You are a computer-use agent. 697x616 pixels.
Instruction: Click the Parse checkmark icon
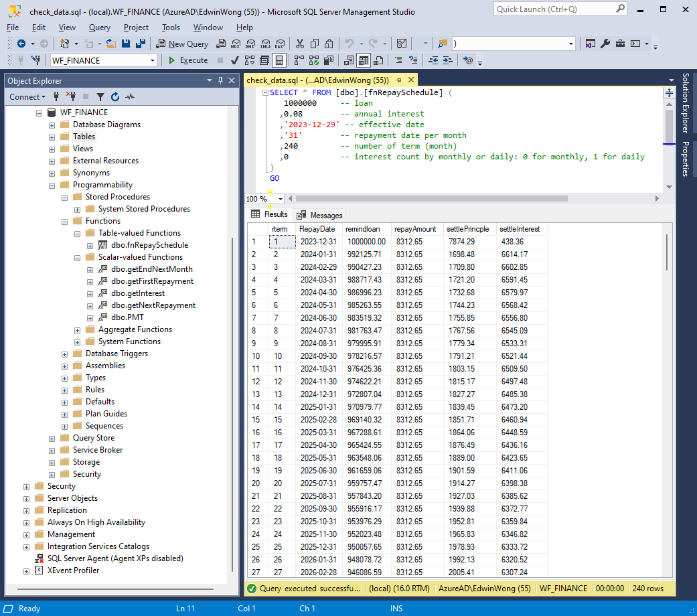coord(234,60)
